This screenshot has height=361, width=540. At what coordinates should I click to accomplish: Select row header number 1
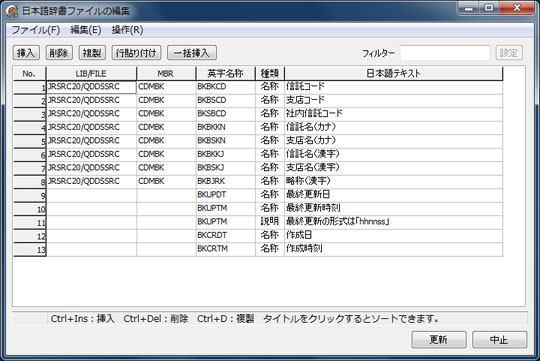(30, 87)
